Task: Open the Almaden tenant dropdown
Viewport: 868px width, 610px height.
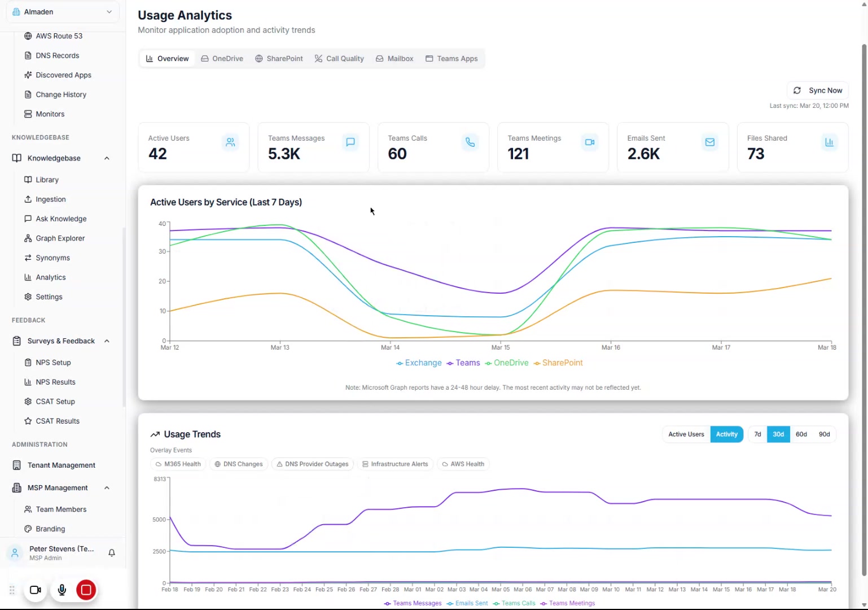Action: pyautogui.click(x=62, y=12)
